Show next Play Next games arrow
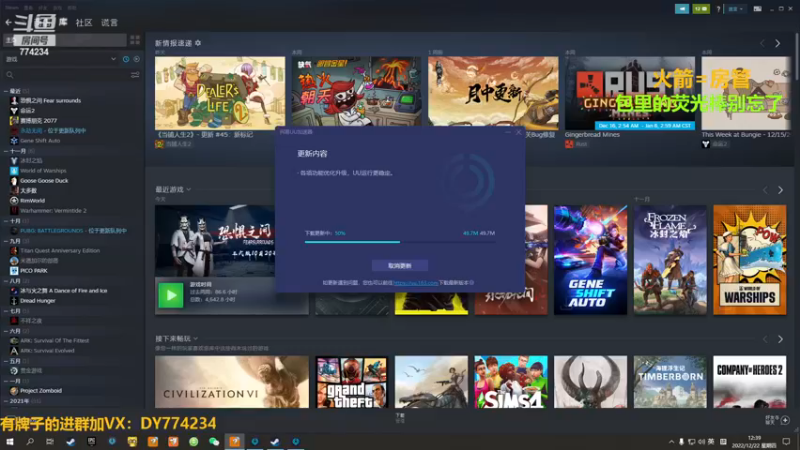 pyautogui.click(x=780, y=339)
